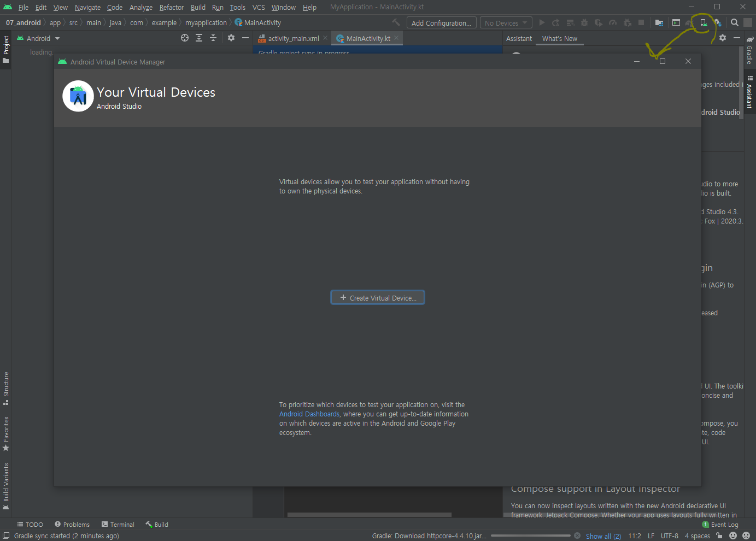This screenshot has width=756, height=541.
Task: Open the Tools menu
Action: (x=237, y=7)
